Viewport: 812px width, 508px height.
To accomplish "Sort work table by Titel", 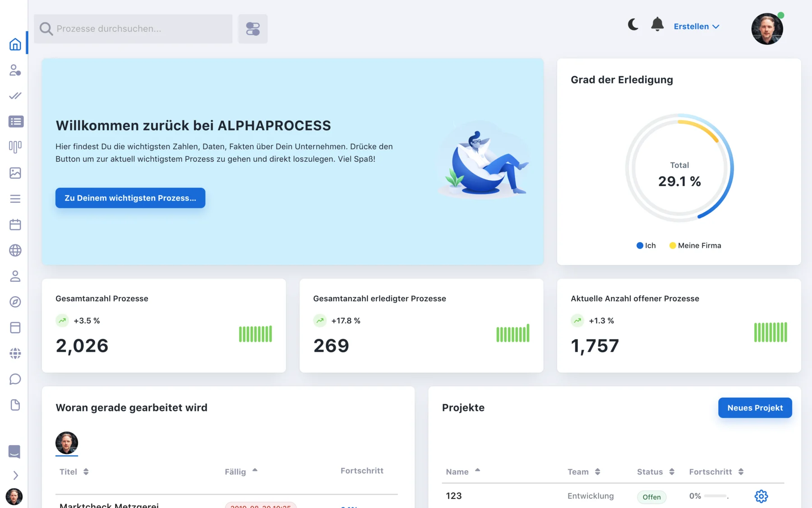I will click(74, 472).
